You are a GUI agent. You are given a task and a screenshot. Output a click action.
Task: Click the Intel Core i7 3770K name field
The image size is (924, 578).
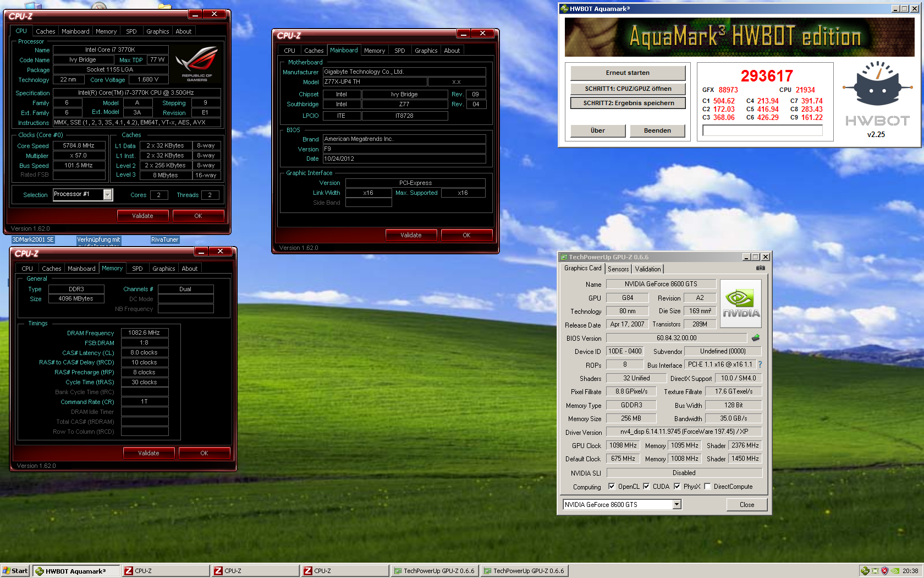pos(110,50)
